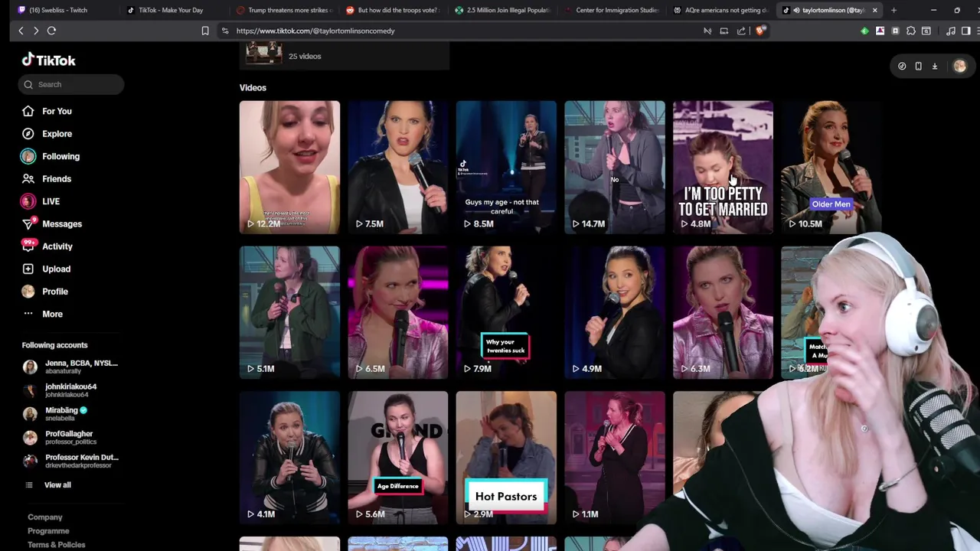This screenshot has height=551, width=980.
Task: Click the get coins icon on TikTok
Action: click(x=902, y=67)
